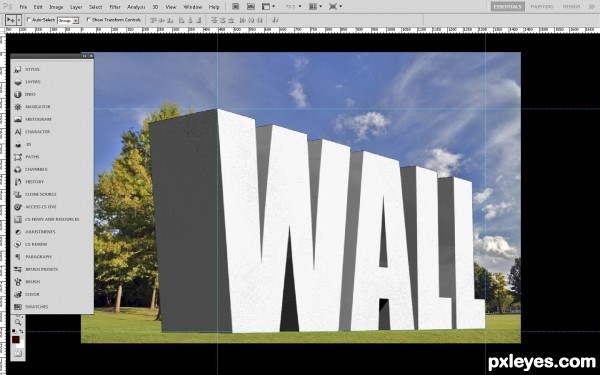
Task: Open the View menu
Action: (171, 7)
